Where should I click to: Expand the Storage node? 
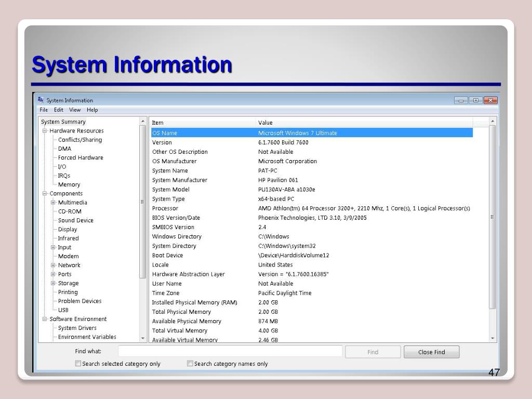tap(53, 283)
